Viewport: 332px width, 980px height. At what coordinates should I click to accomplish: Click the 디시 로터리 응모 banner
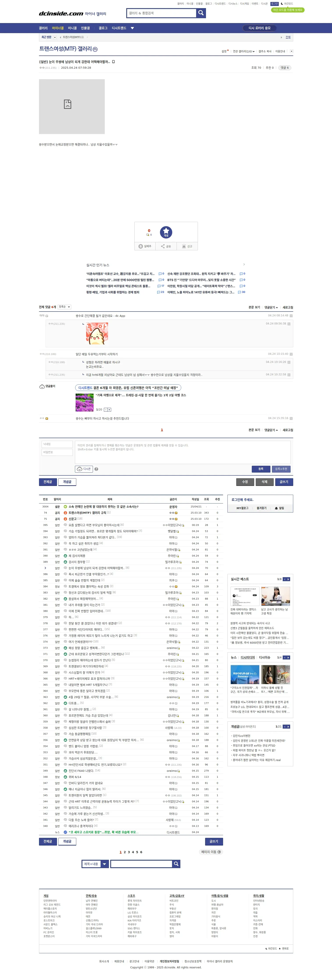coord(259,28)
